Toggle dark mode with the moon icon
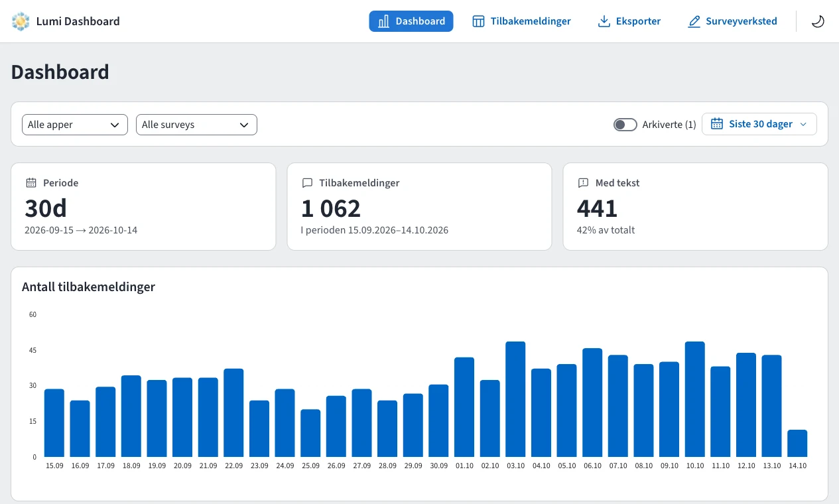This screenshot has width=839, height=504. point(818,21)
